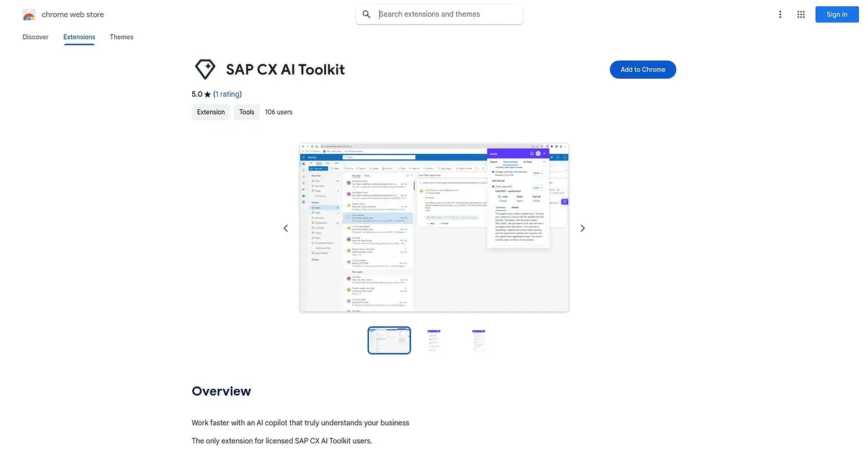Click the 'Work faster with an AI copilot' sentence
Screen dimensions: 868x452
point(300,423)
